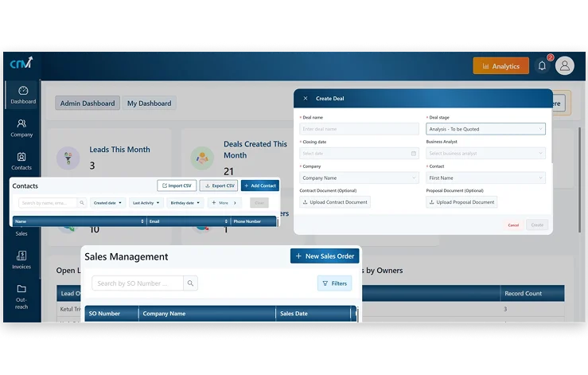Click the Phone Number column header

(x=254, y=221)
